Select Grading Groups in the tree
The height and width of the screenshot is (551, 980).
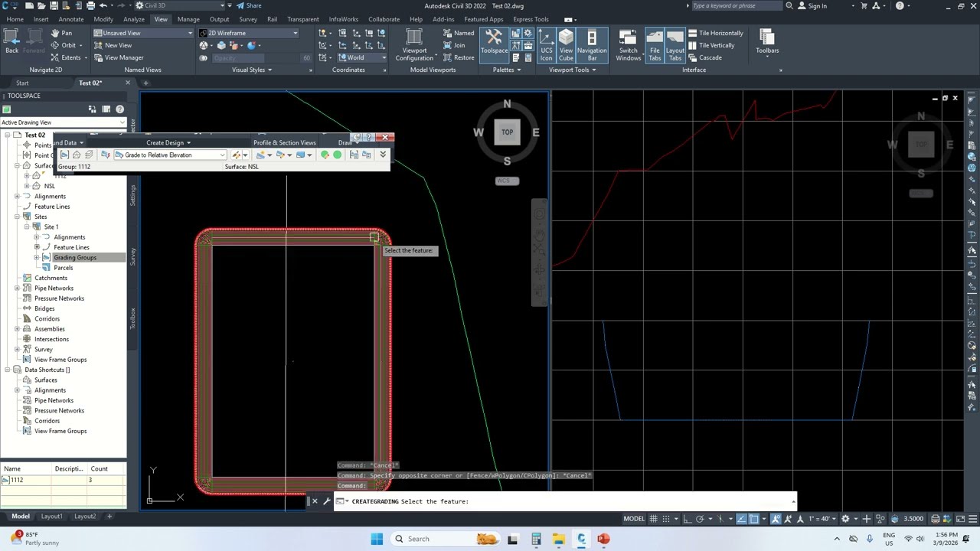[x=74, y=257]
